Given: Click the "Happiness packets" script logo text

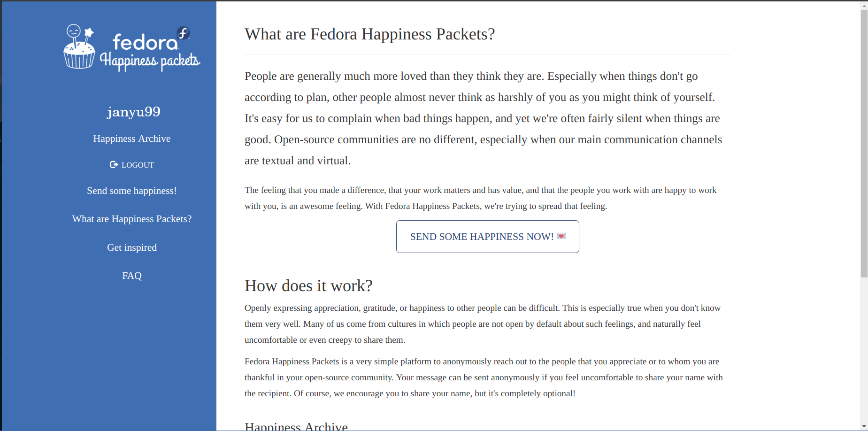Looking at the screenshot, I should coord(150,61).
